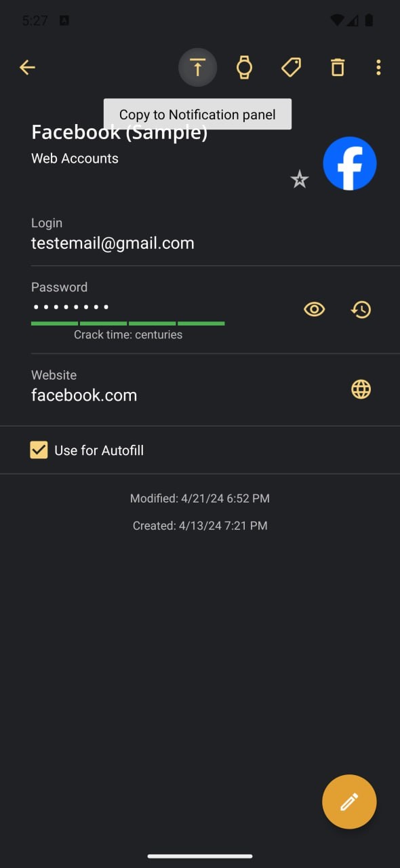Tap the smartwatch icon in the toolbar
This screenshot has width=400, height=868.
point(244,67)
